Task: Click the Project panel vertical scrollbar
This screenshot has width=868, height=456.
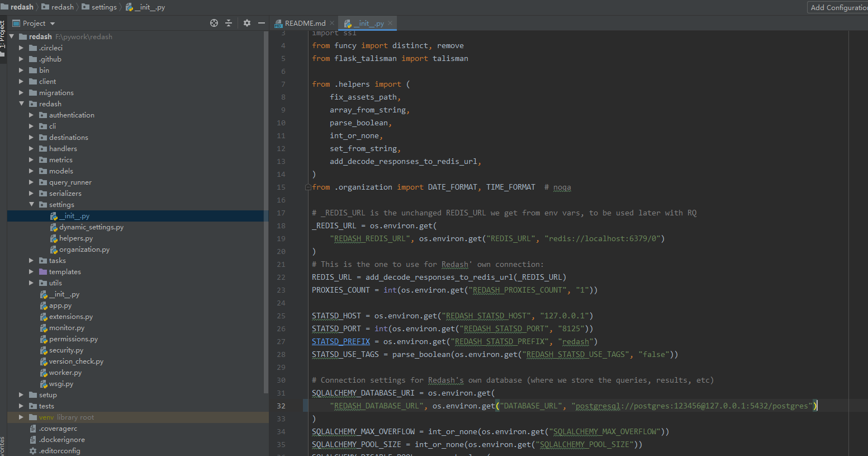Action: [x=266, y=213]
